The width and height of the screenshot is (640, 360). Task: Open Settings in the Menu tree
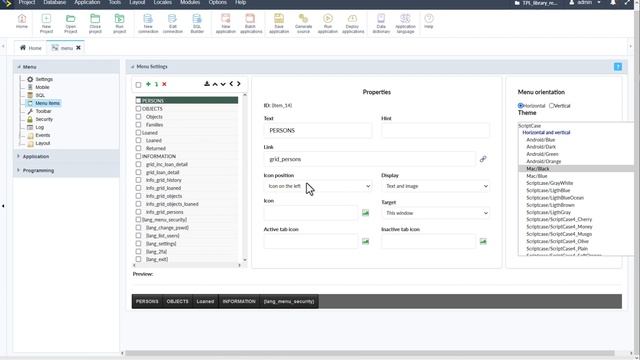pos(44,79)
